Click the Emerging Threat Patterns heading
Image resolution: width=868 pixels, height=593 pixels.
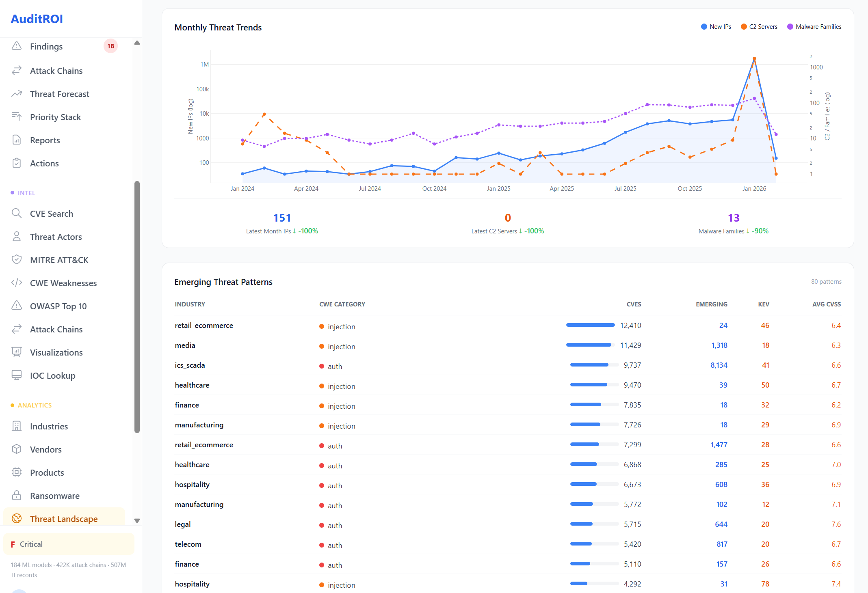click(223, 282)
